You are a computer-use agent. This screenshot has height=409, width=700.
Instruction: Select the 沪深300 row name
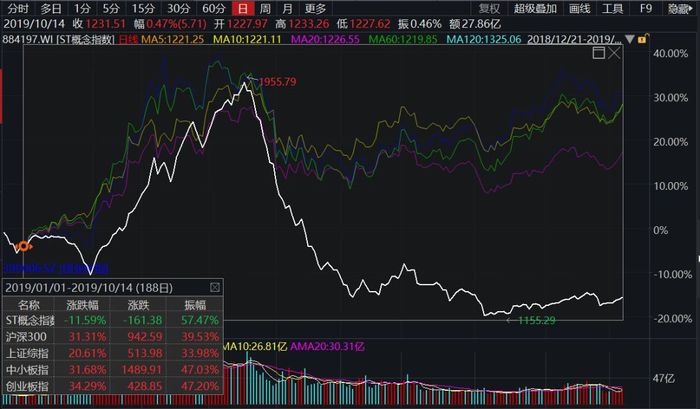[x=26, y=336]
